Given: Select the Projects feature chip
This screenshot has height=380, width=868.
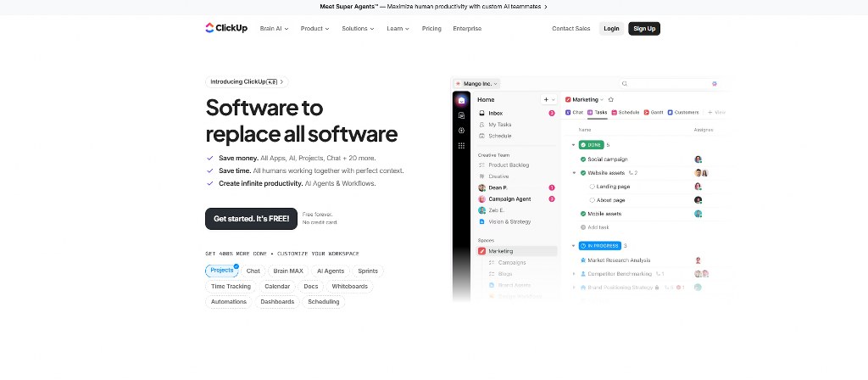Looking at the screenshot, I should 222,271.
